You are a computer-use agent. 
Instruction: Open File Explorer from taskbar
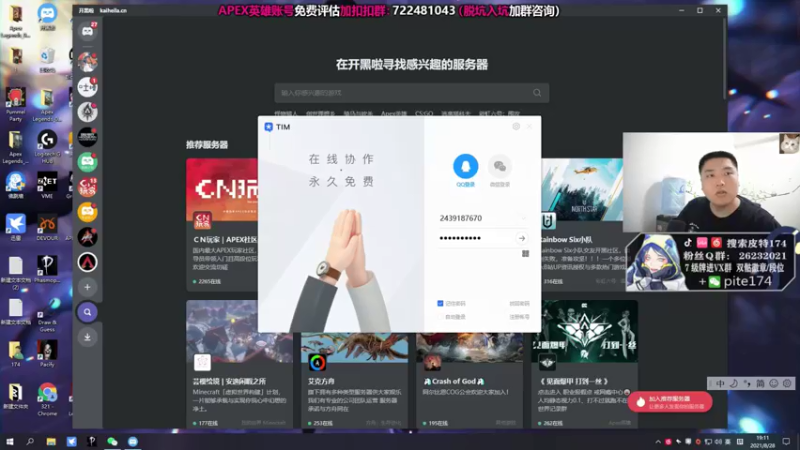pyautogui.click(x=51, y=442)
